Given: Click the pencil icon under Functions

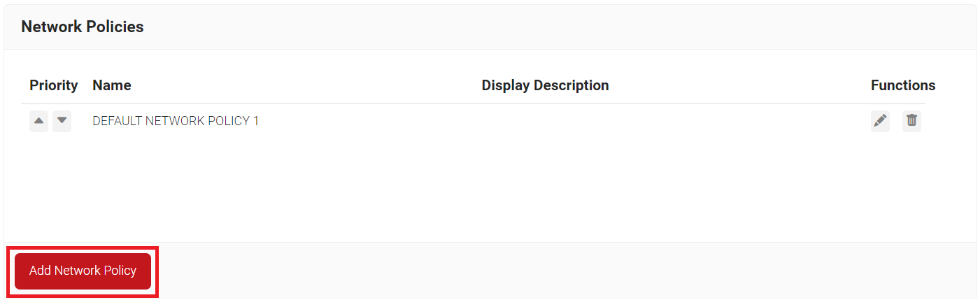Looking at the screenshot, I should click(880, 121).
